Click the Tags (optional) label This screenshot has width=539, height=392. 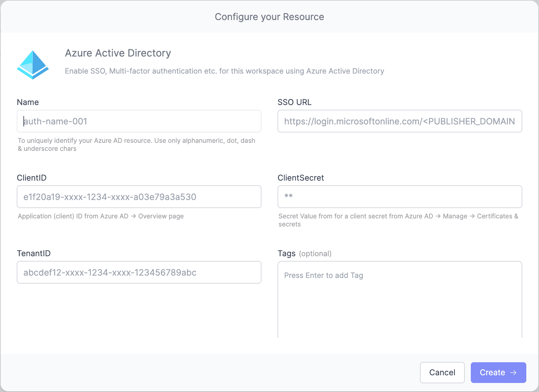(x=305, y=254)
